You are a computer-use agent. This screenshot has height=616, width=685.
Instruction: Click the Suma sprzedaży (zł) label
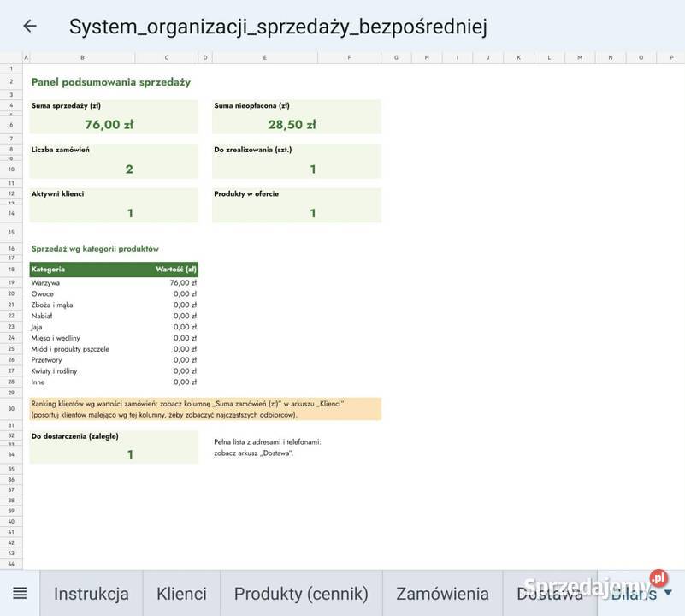pyautogui.click(x=66, y=105)
